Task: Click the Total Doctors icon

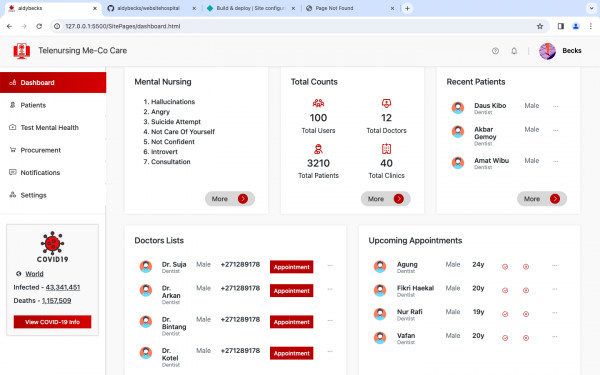Action: [x=386, y=103]
